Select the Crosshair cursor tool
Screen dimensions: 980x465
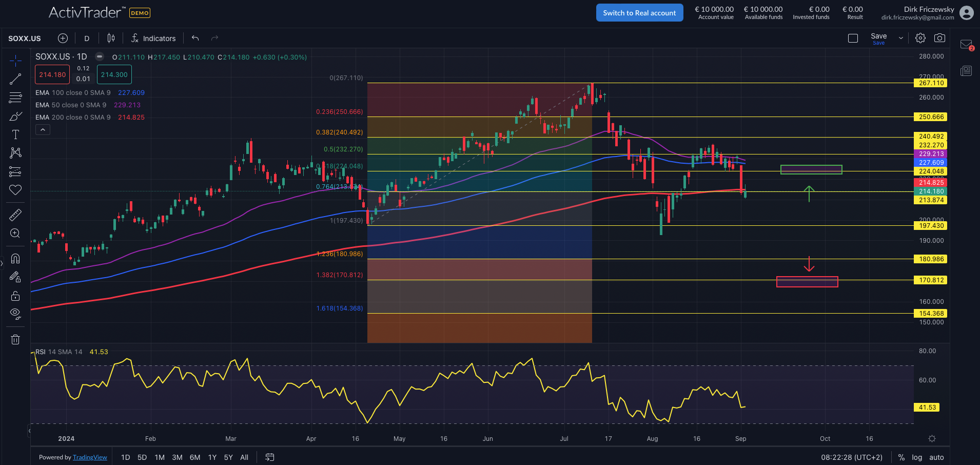coord(15,61)
